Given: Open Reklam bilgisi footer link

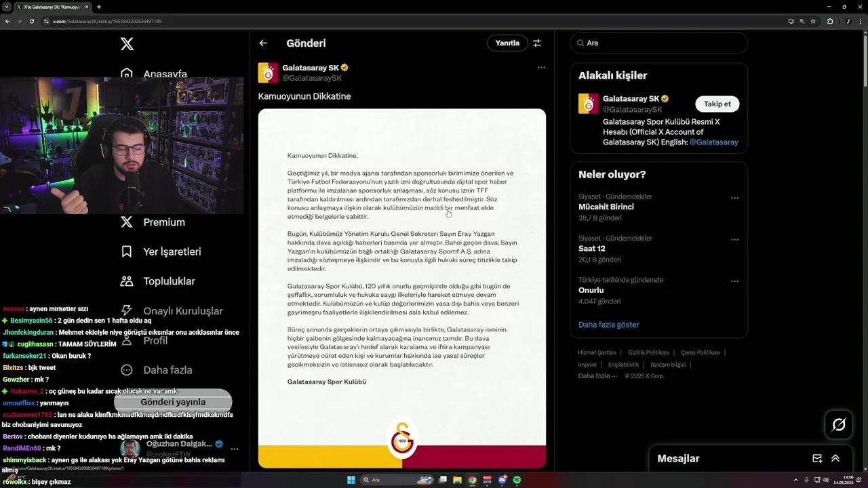Looking at the screenshot, I should click(x=668, y=365).
